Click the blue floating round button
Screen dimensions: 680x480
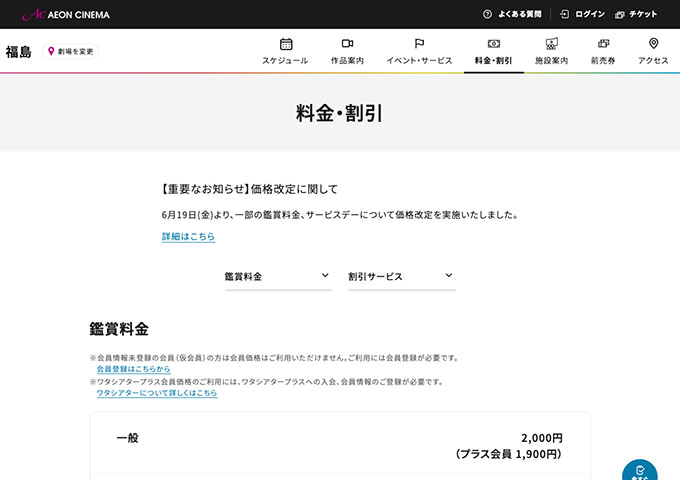click(x=640, y=470)
